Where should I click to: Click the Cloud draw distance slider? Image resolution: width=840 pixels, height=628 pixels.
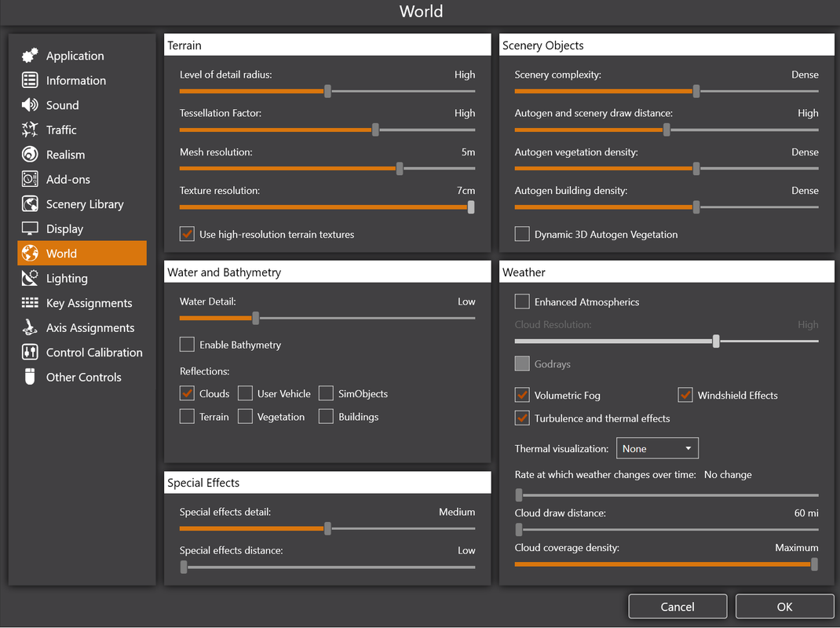[x=667, y=529]
